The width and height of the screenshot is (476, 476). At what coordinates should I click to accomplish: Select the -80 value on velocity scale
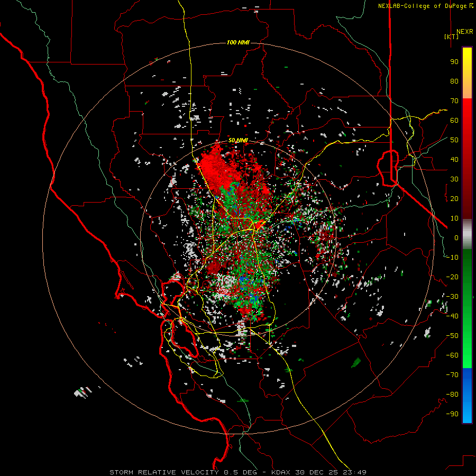click(452, 395)
